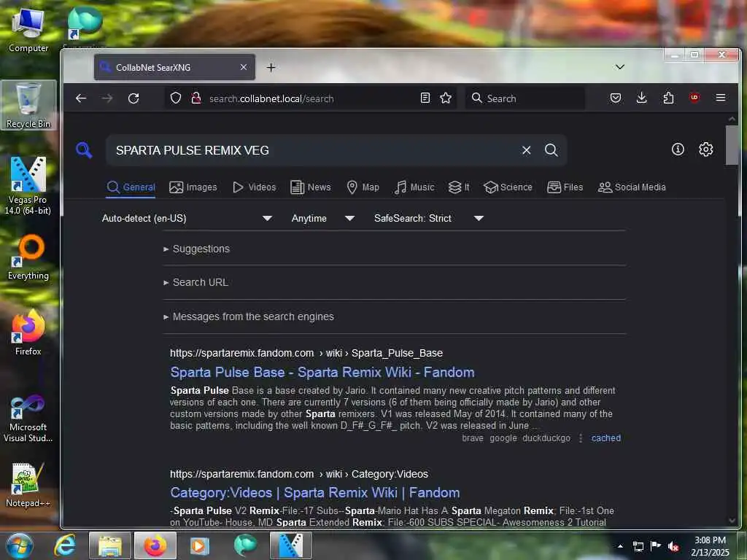Bookmark this page with the star icon
This screenshot has height=560, width=747.
[x=446, y=98]
